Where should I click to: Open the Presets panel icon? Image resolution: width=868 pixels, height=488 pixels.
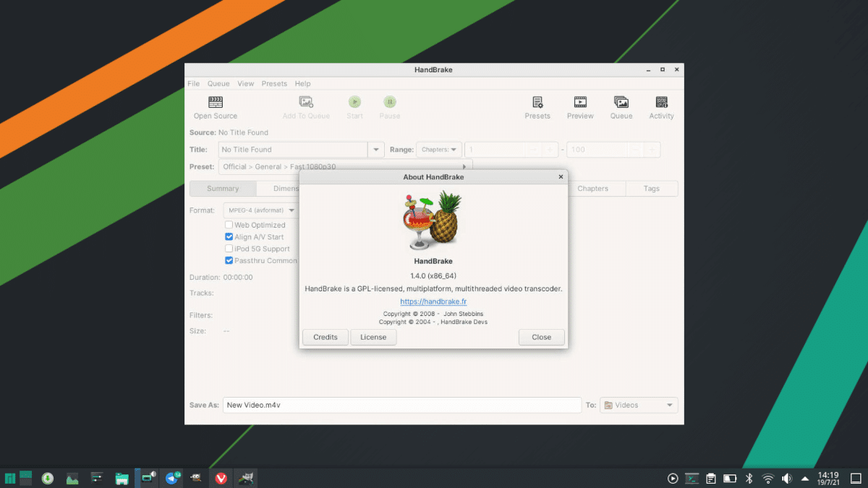(x=537, y=103)
